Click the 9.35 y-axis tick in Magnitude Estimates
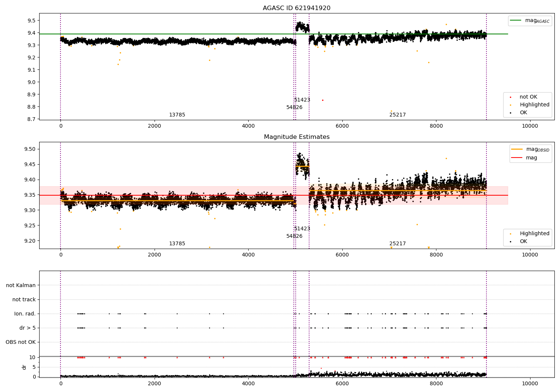The image size is (560, 392). pyautogui.click(x=30, y=195)
